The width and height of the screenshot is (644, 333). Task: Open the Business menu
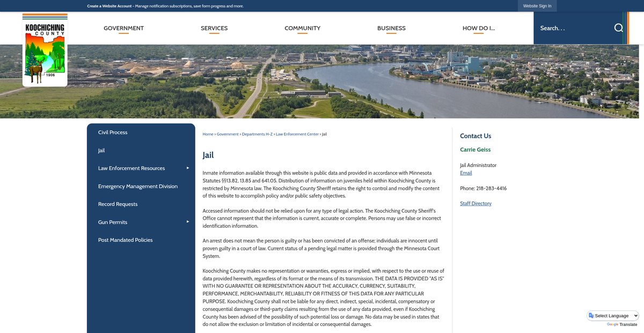click(x=391, y=28)
